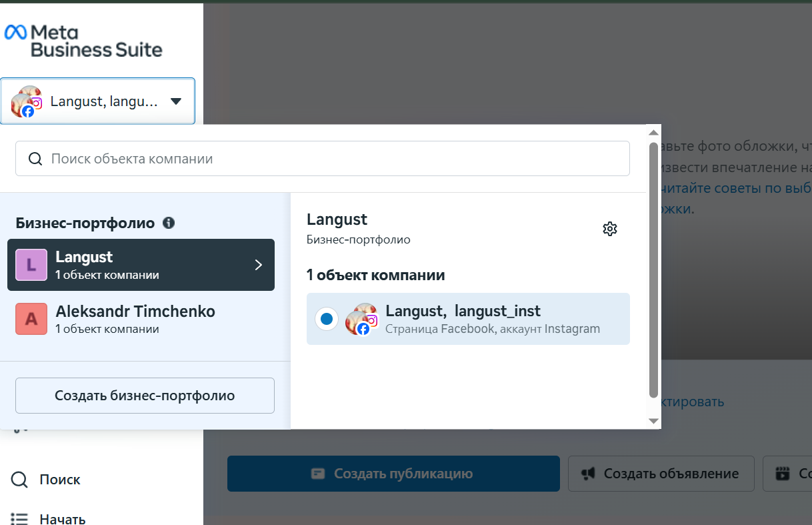Open the Langust account switcher dropdown
812x525 pixels.
point(97,101)
